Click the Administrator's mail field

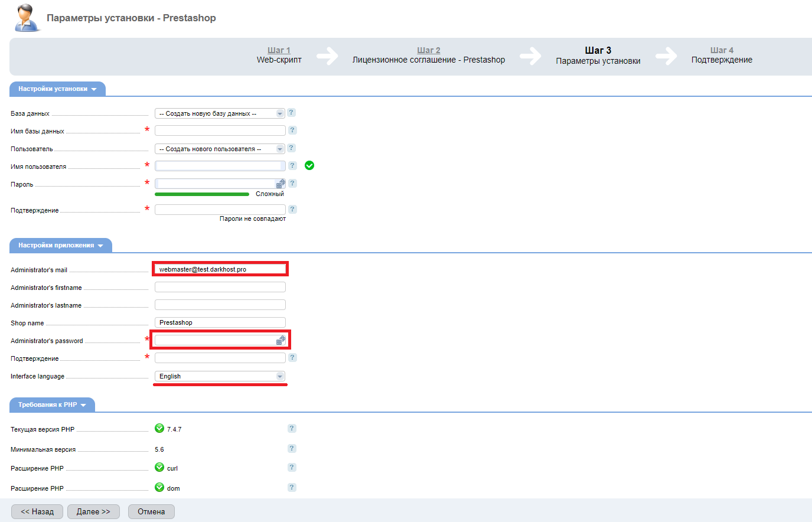click(x=220, y=269)
